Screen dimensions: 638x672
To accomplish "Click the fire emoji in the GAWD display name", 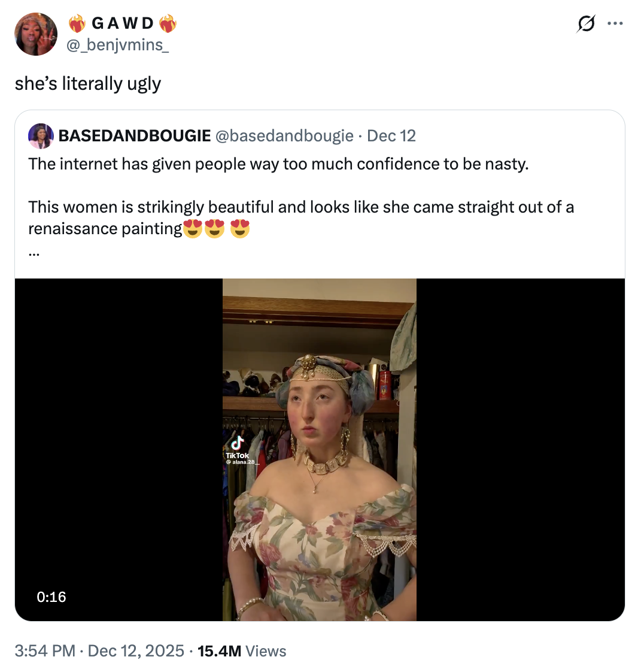I will pyautogui.click(x=78, y=23).
